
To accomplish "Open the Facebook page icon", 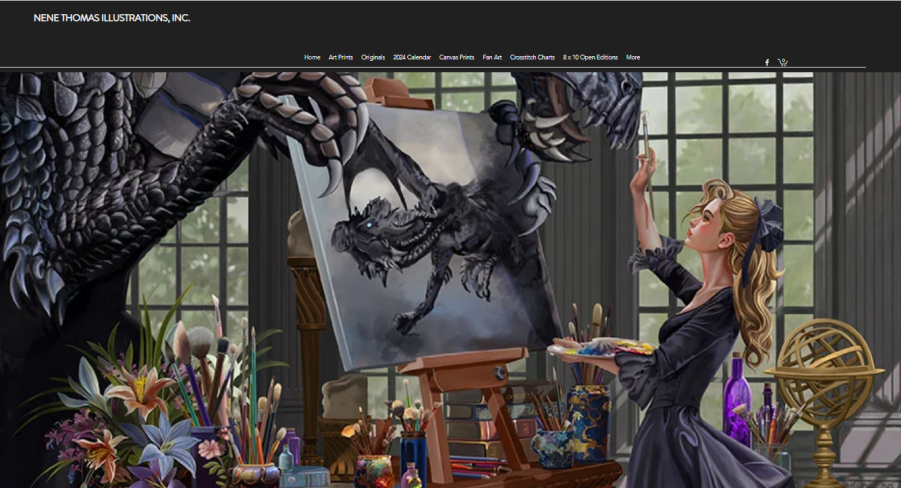I will tap(767, 63).
